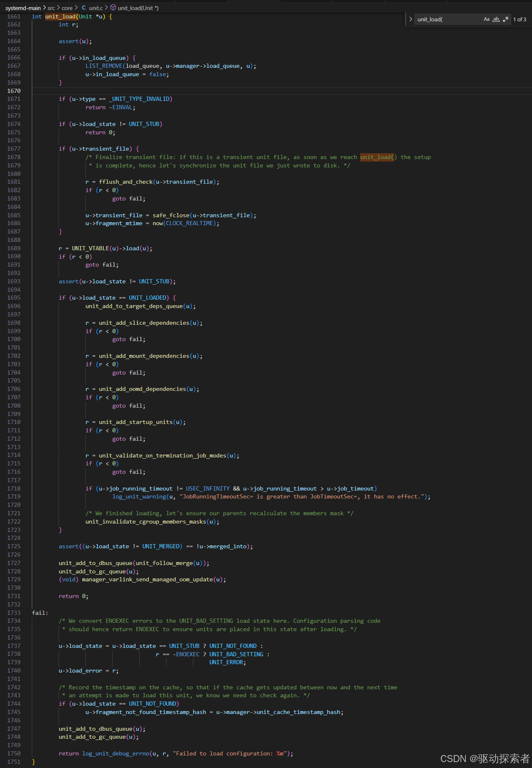Image resolution: width=532 pixels, height=768 pixels.
Task: Click USEC_INFINITY constant
Action: [208, 488]
